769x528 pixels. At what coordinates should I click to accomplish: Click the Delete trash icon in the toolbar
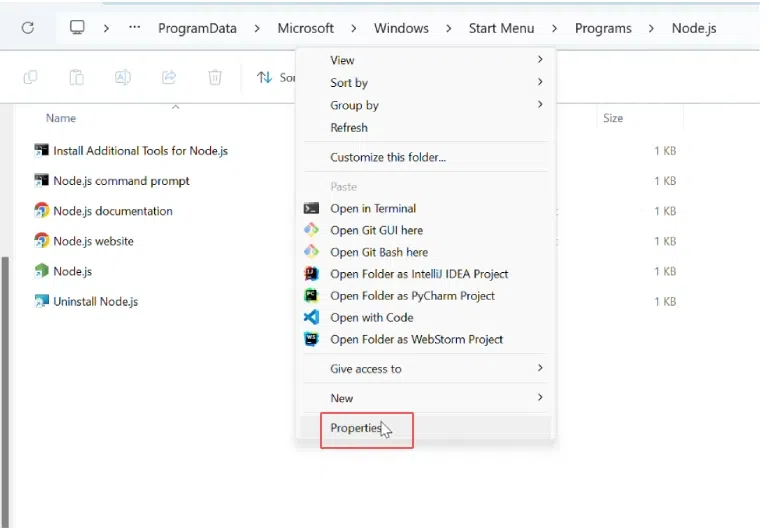click(x=215, y=77)
